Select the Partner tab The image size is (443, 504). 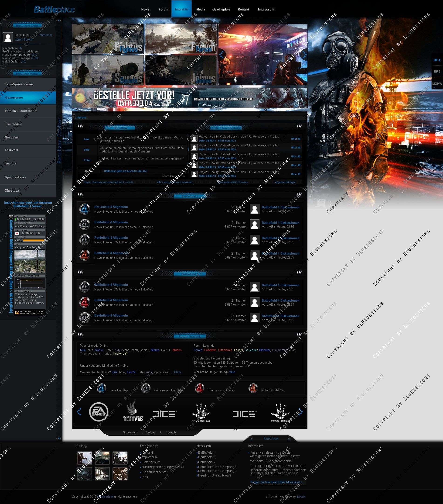[150, 432]
